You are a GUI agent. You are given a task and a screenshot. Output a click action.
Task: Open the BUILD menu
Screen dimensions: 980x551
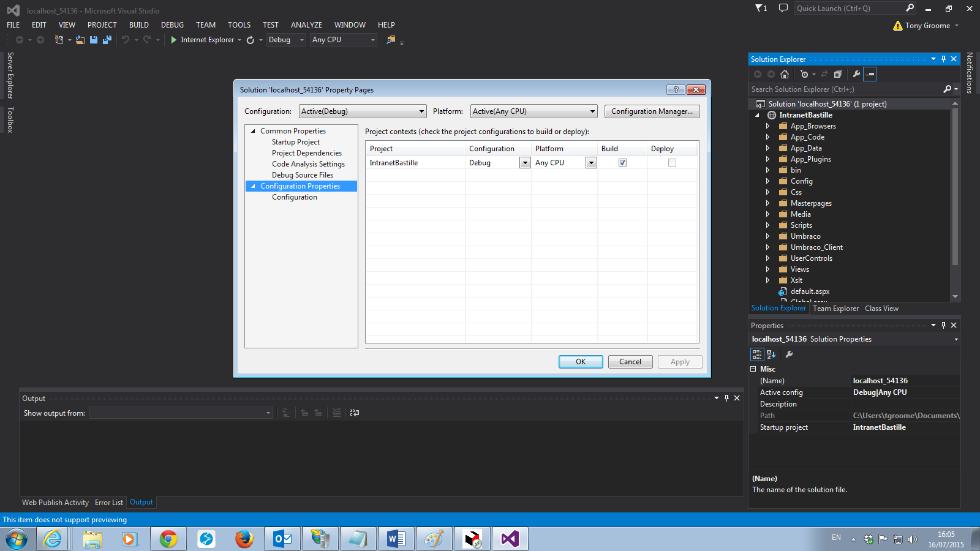(x=139, y=25)
